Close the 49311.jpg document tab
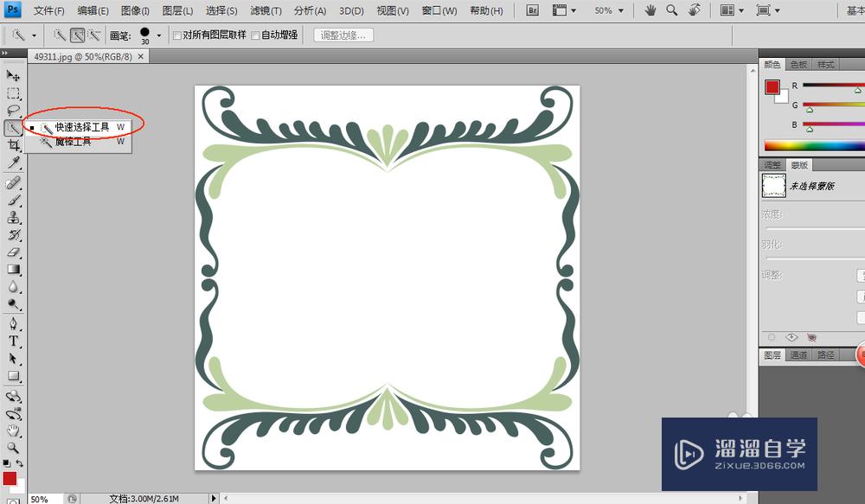This screenshot has width=865, height=504. coord(141,56)
